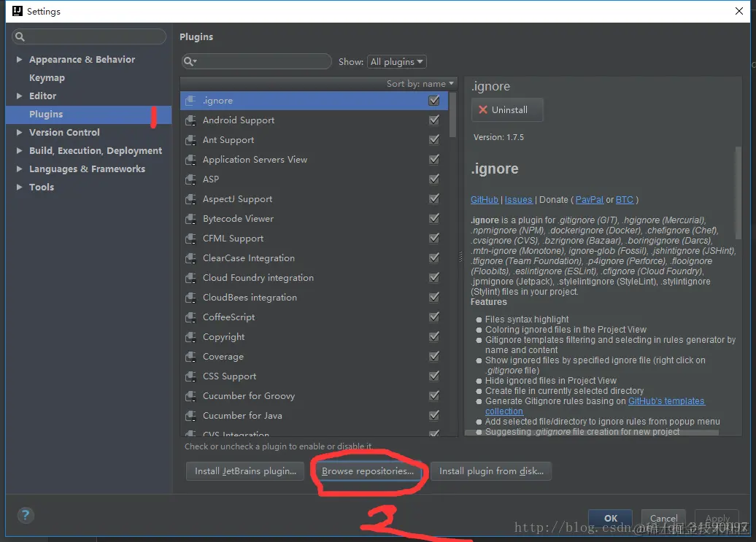The image size is (756, 542).
Task: Expand the Editor settings section
Action: pos(19,96)
